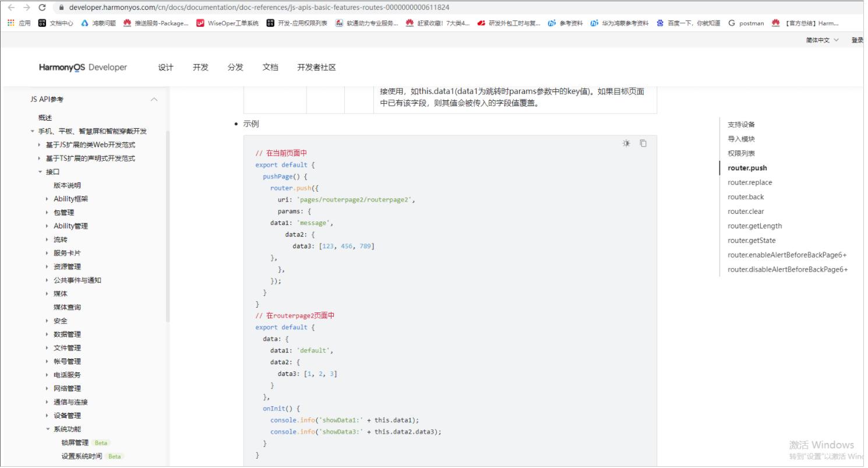The width and height of the screenshot is (868, 468).
Task: Expand the 包管理 node
Action: tap(47, 212)
